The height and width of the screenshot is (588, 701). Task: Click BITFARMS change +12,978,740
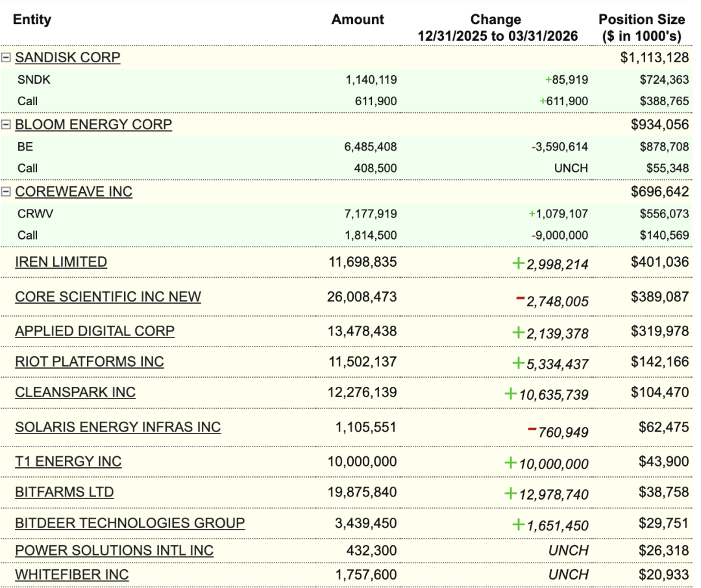(x=547, y=494)
